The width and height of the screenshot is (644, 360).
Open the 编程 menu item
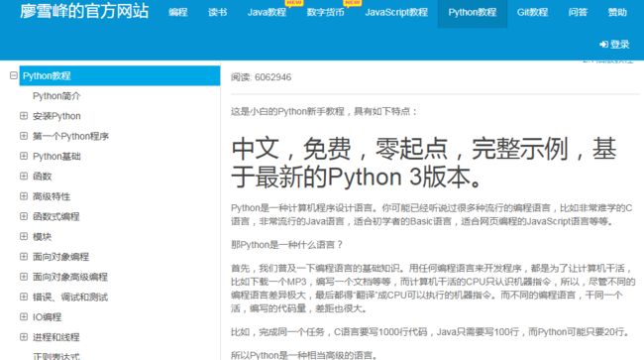(x=177, y=12)
